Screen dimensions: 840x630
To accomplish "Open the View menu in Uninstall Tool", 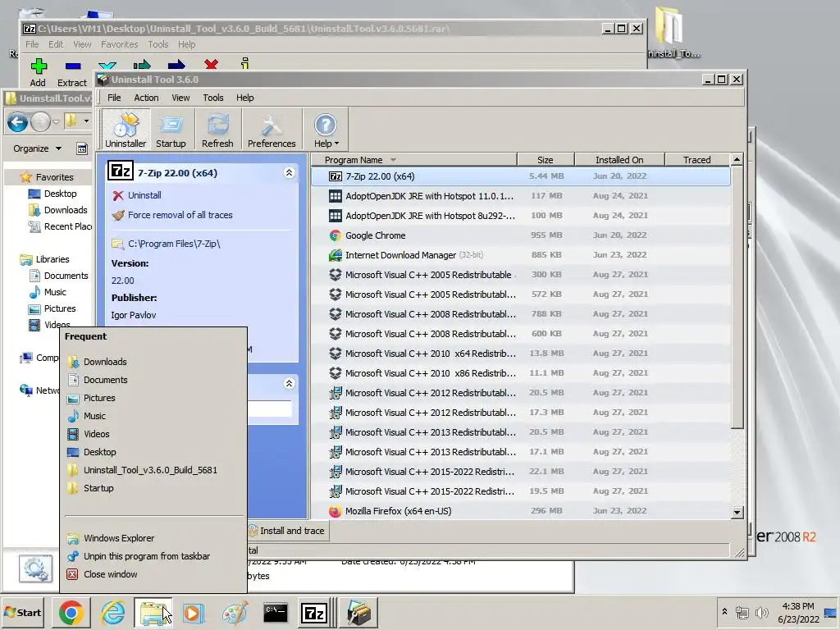I will (x=180, y=98).
